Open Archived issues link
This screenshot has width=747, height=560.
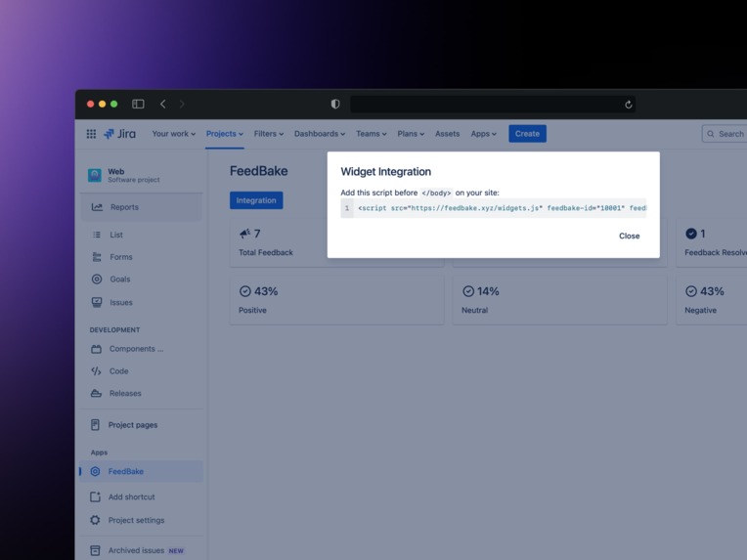click(x=136, y=550)
